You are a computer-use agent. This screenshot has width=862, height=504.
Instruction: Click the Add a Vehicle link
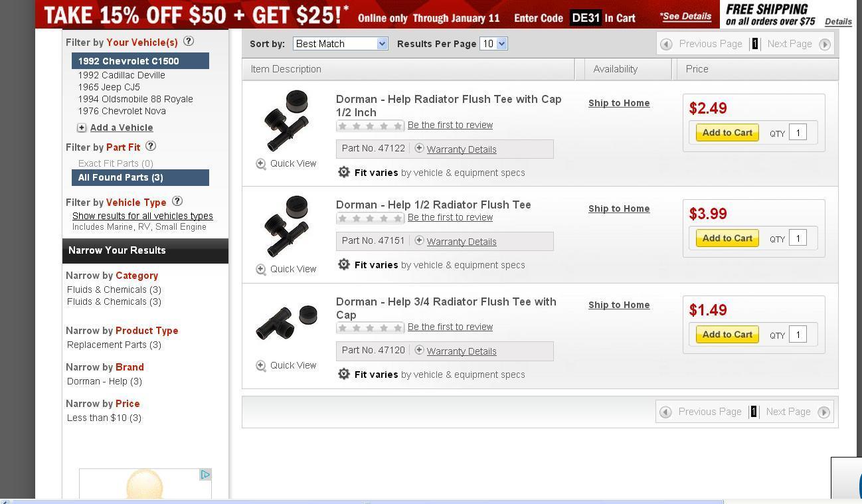point(122,127)
